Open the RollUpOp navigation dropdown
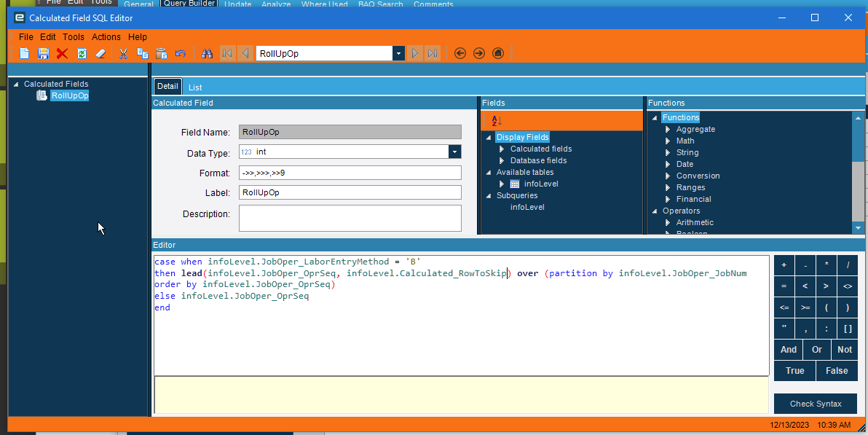 coord(398,53)
